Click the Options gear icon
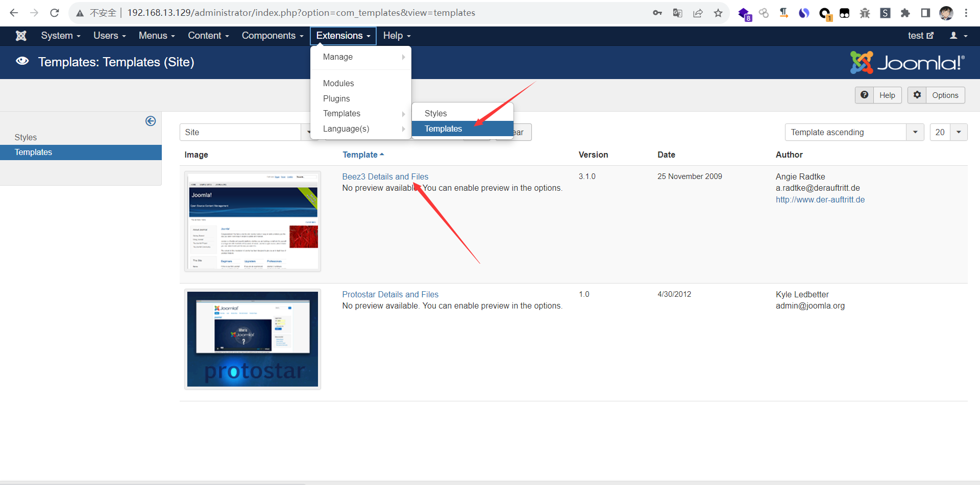The height and width of the screenshot is (485, 980). [x=917, y=95]
